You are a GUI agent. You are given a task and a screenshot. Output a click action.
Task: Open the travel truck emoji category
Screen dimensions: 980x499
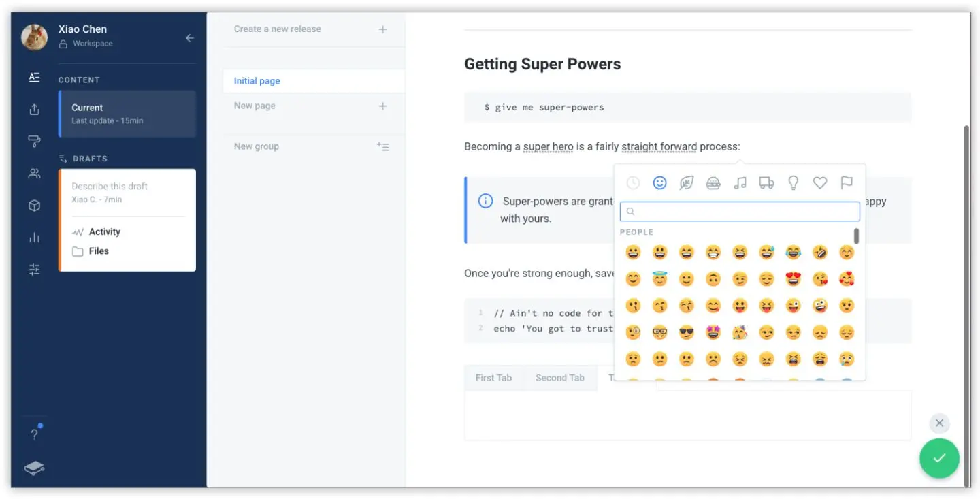pos(766,183)
